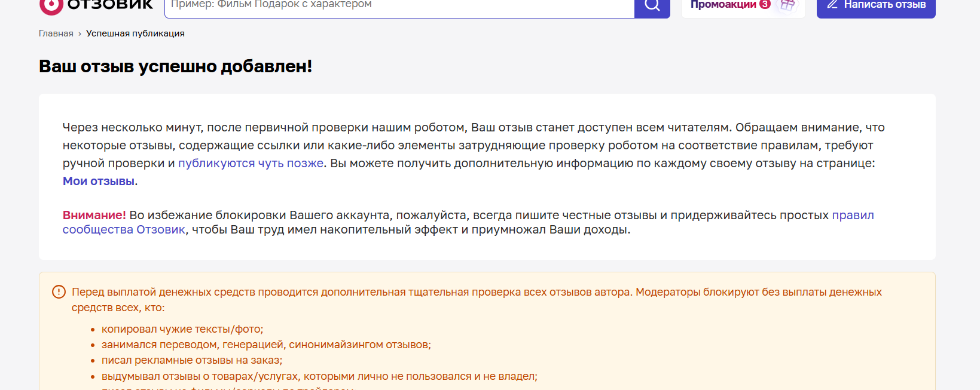Click the magnifier search button

tap(652, 7)
